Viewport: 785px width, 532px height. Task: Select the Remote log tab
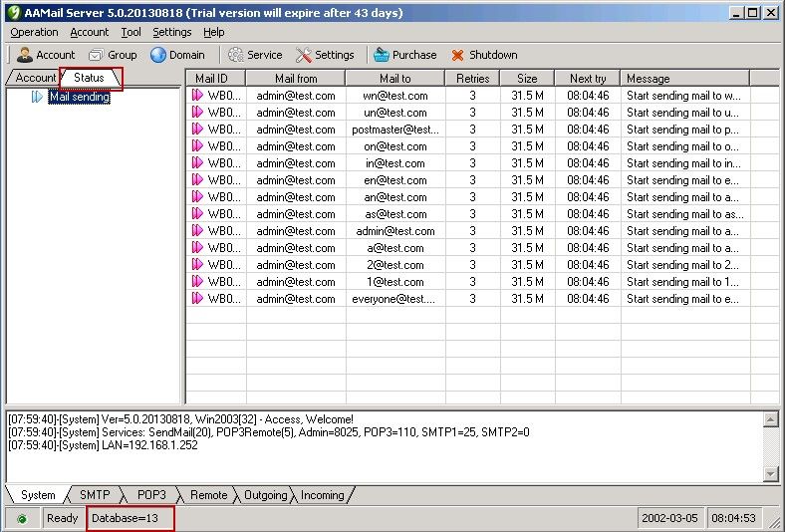[x=209, y=495]
